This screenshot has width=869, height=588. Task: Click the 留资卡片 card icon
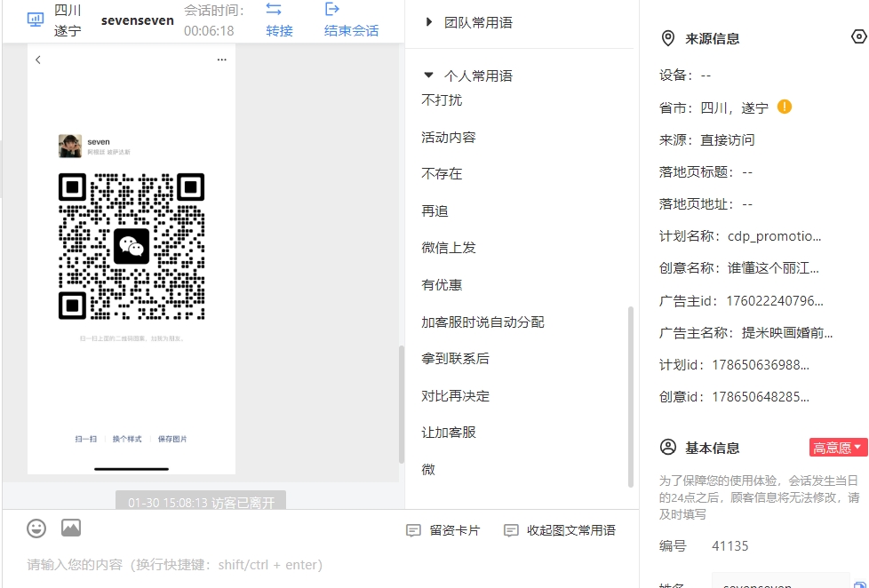(413, 530)
